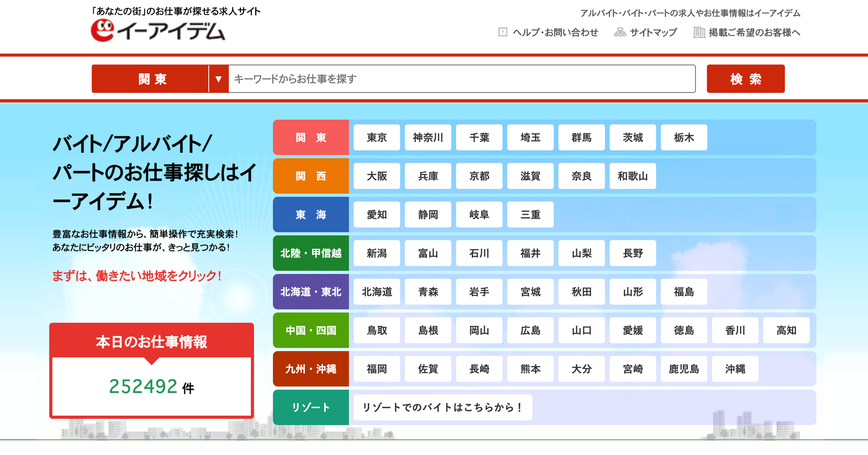Choose the 大阪 prefecture button
This screenshot has height=455, width=868.
point(377,176)
